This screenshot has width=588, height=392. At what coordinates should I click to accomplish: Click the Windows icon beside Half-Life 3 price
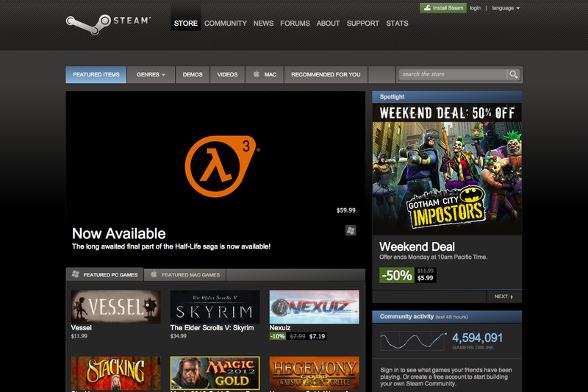coord(351,230)
